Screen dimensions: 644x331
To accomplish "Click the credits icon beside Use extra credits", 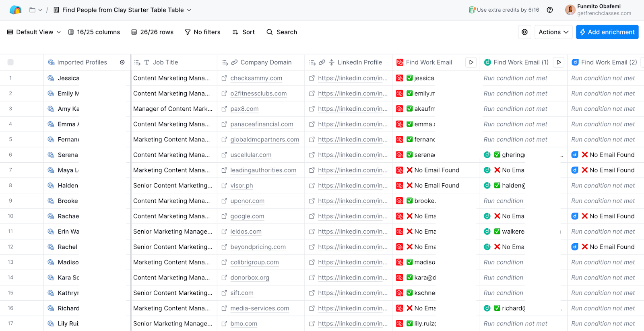I will (472, 10).
